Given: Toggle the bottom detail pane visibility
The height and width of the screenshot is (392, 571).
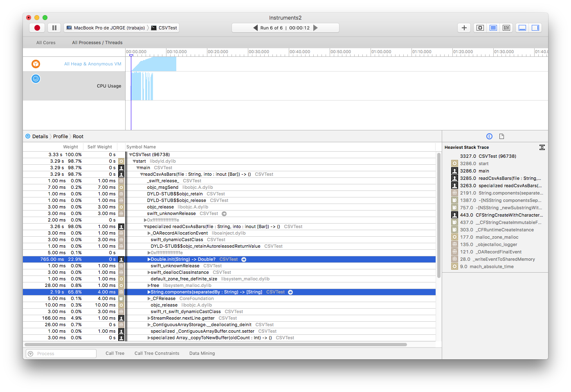Looking at the screenshot, I should pos(522,28).
